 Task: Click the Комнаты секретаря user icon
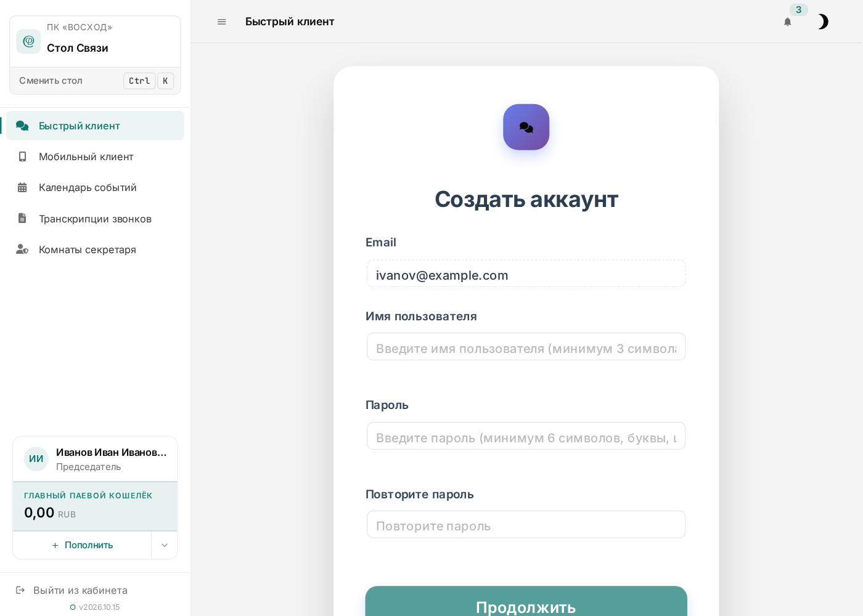pos(22,249)
